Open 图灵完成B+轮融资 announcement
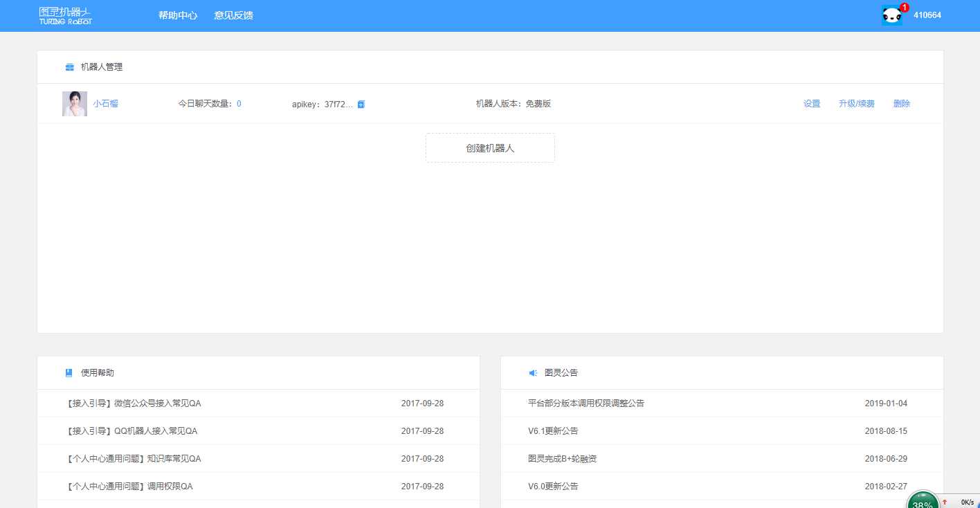The height and width of the screenshot is (508, 980). coord(562,459)
